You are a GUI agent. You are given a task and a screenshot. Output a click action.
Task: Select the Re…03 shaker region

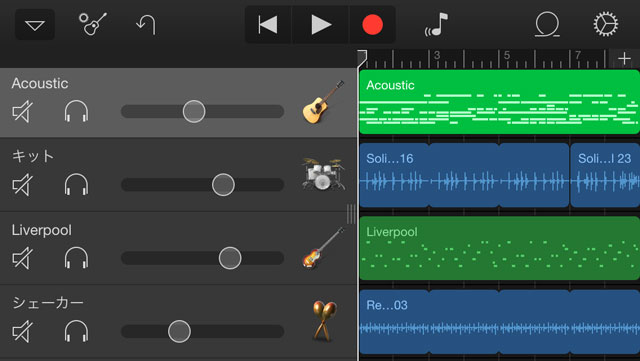tap(499, 322)
